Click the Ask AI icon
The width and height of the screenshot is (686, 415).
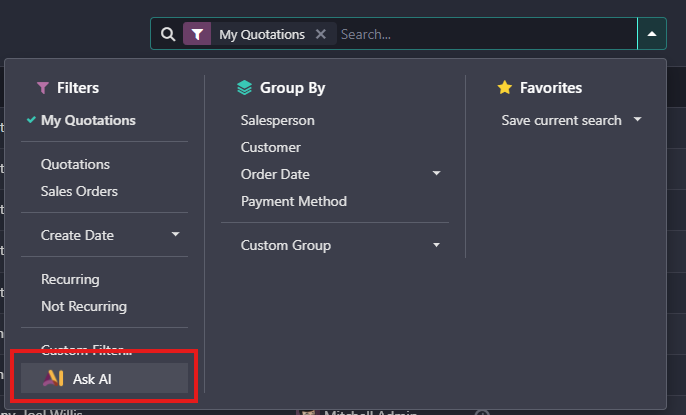tap(54, 378)
